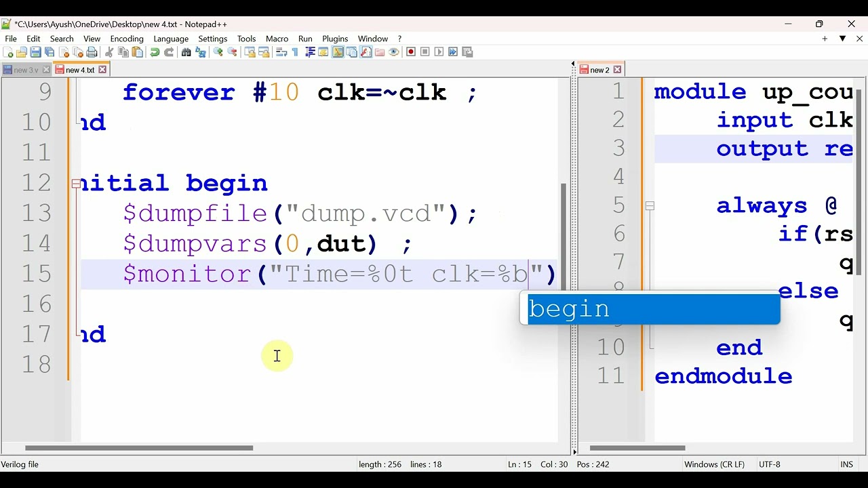Toggle word wrap in toolbar

point(281,52)
